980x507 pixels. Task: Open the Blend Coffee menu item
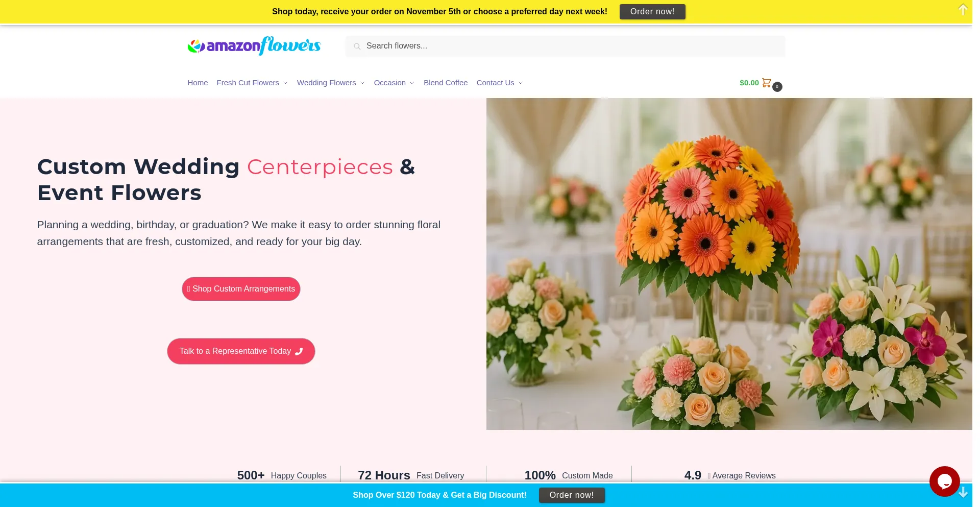(x=446, y=83)
